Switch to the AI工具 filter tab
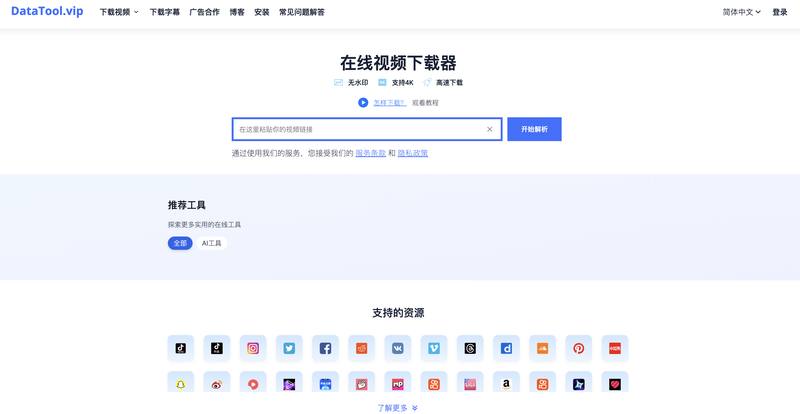The width and height of the screenshot is (800, 414). (x=212, y=243)
